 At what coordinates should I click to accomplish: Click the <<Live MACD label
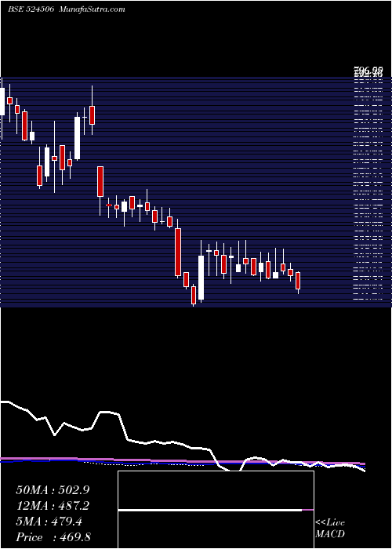pos(330,529)
